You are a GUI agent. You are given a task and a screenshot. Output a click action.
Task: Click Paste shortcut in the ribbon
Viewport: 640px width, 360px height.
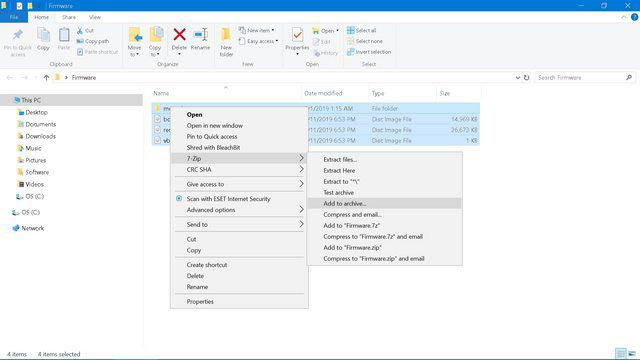click(x=97, y=52)
